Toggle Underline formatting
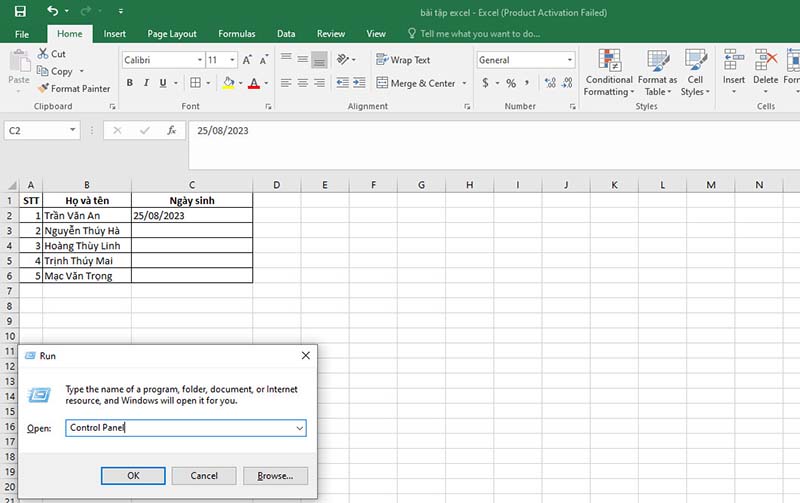The image size is (800, 503). coord(163,83)
